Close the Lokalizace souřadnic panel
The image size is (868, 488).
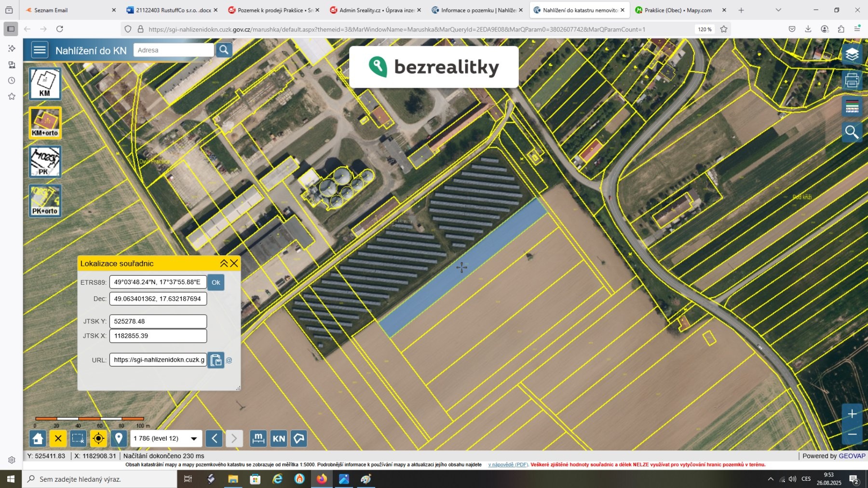234,263
